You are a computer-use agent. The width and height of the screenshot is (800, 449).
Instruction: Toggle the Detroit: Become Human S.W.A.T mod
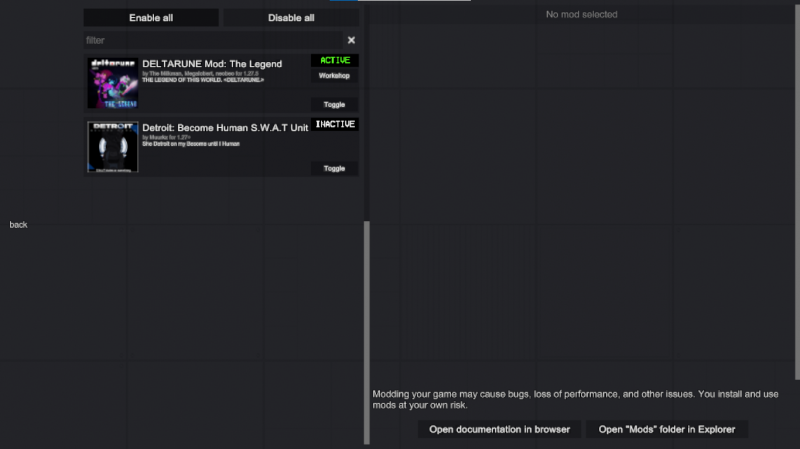(x=334, y=168)
